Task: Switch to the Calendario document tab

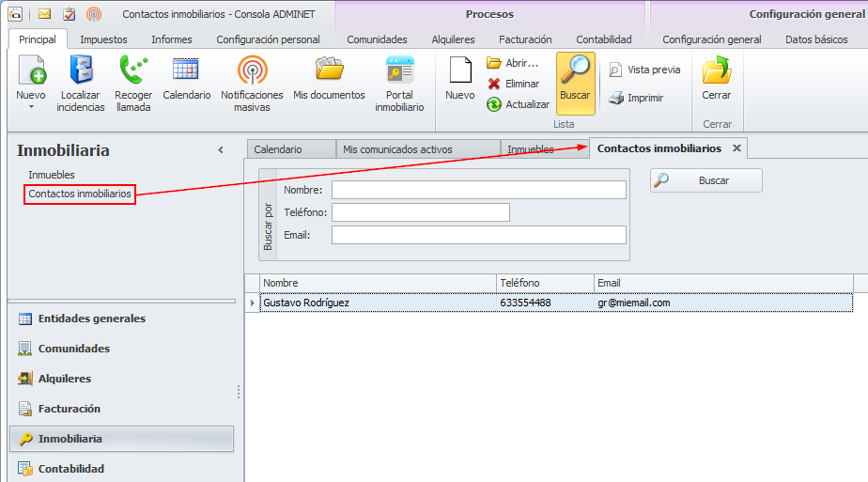Action: pyautogui.click(x=291, y=149)
